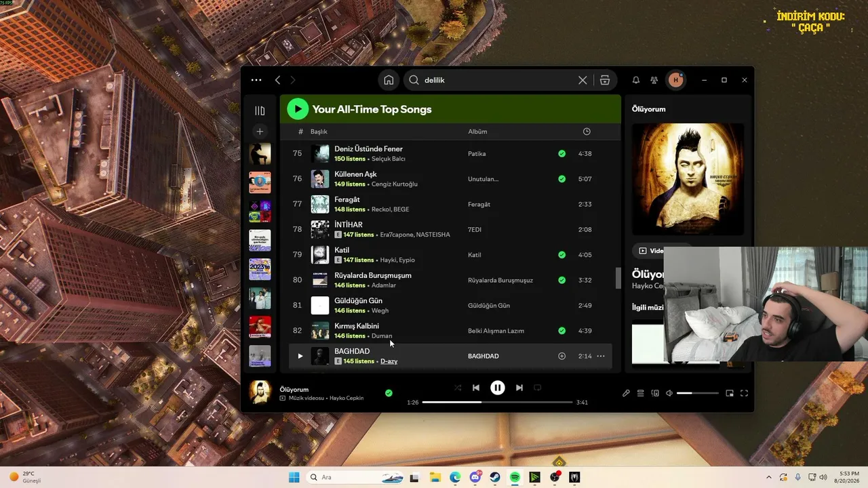
Task: Enter full screen player mode
Action: pos(744,393)
